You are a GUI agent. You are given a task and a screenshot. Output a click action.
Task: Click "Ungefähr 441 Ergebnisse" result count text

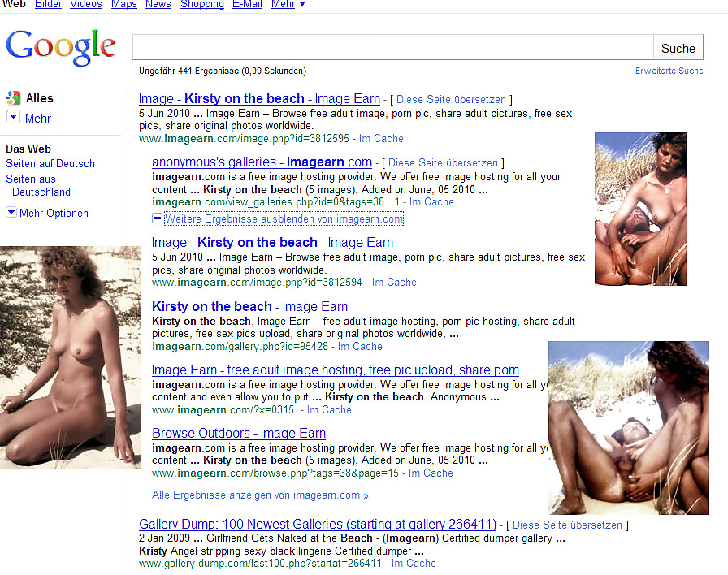point(223,71)
